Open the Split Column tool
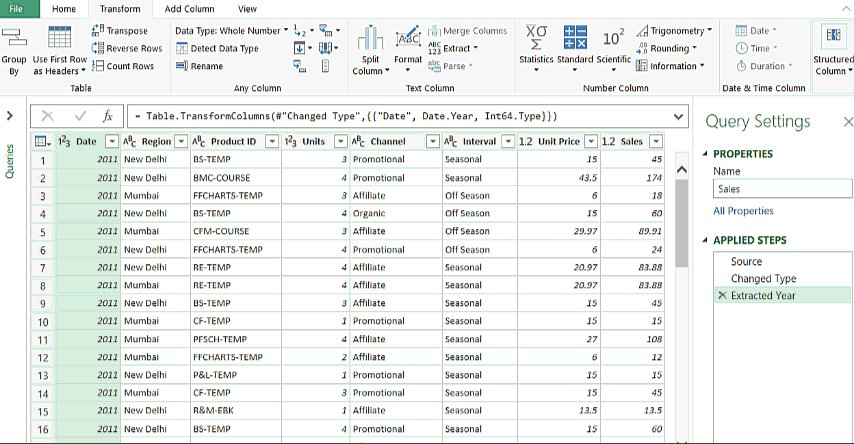 (370, 51)
